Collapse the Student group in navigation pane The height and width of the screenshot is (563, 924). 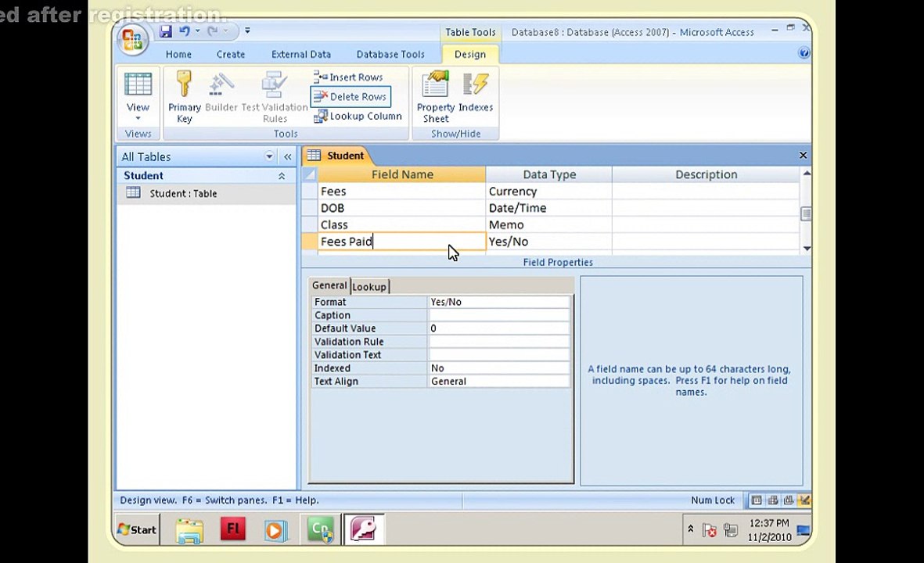282,176
